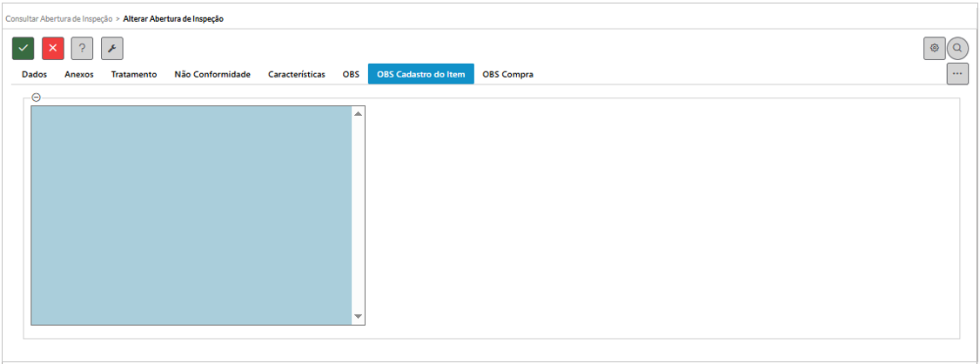Confirm changes with the green checkmark button
Screen dimensions: 980x364
click(x=23, y=48)
